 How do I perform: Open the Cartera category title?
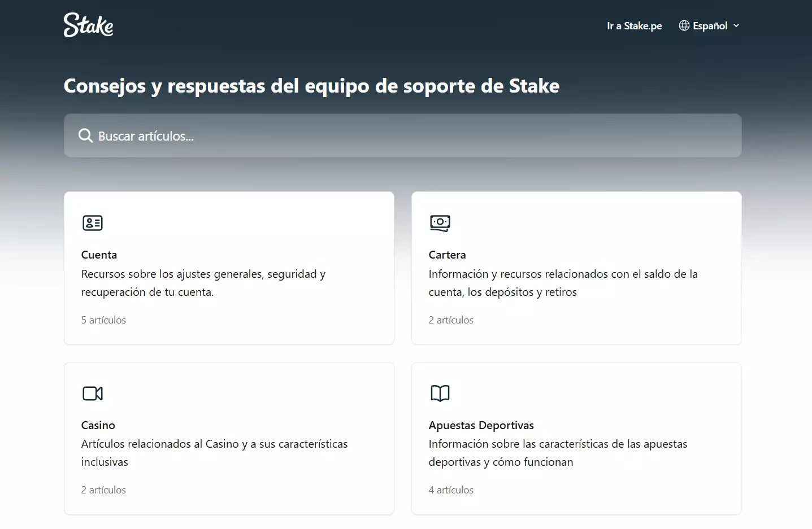point(447,255)
